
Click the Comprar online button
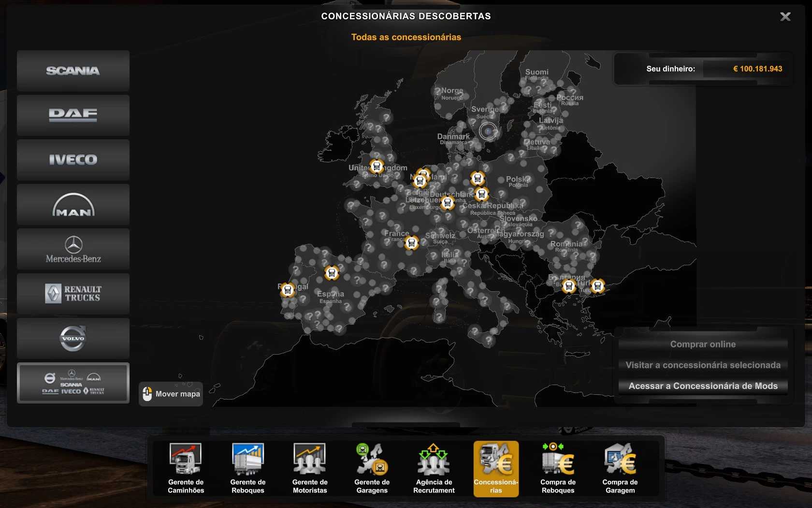click(x=703, y=344)
